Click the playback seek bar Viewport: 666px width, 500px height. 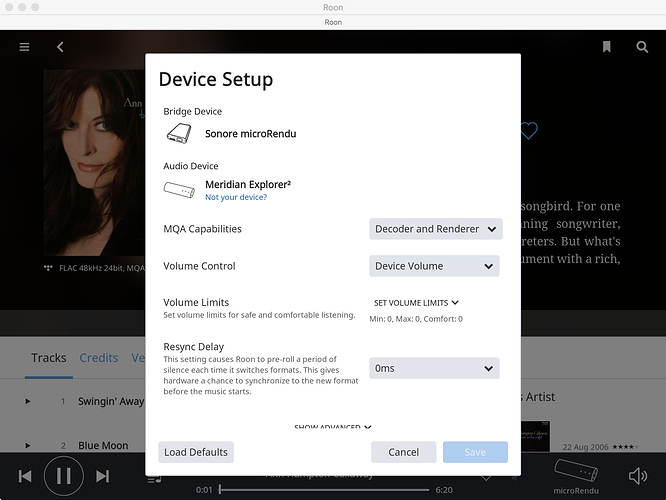point(325,490)
